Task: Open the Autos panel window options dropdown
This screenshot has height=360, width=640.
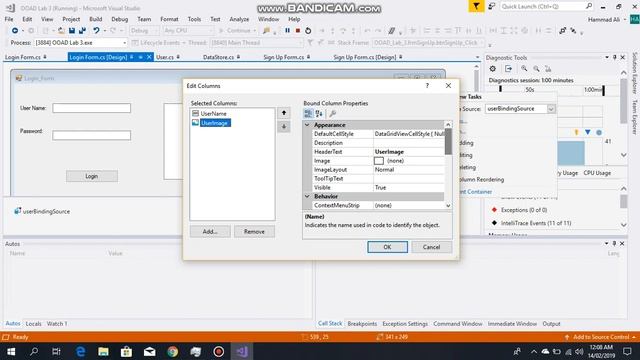Action: (x=607, y=243)
